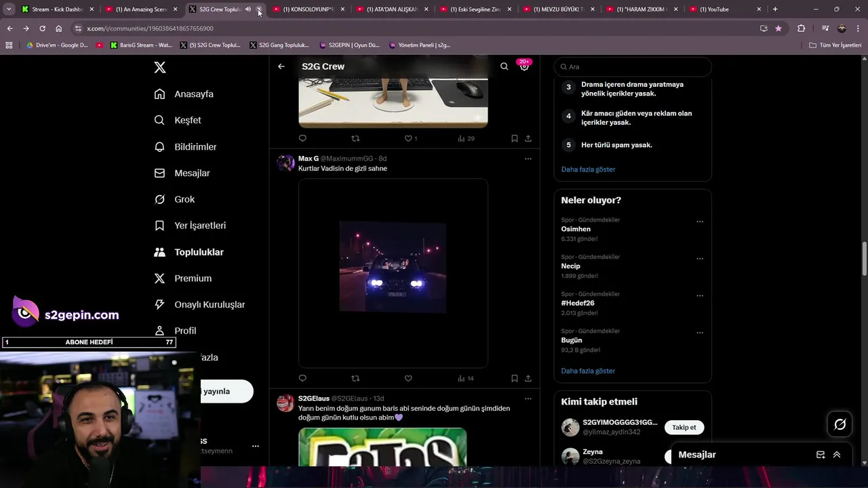
Task: Open Premium page
Action: [182, 279]
